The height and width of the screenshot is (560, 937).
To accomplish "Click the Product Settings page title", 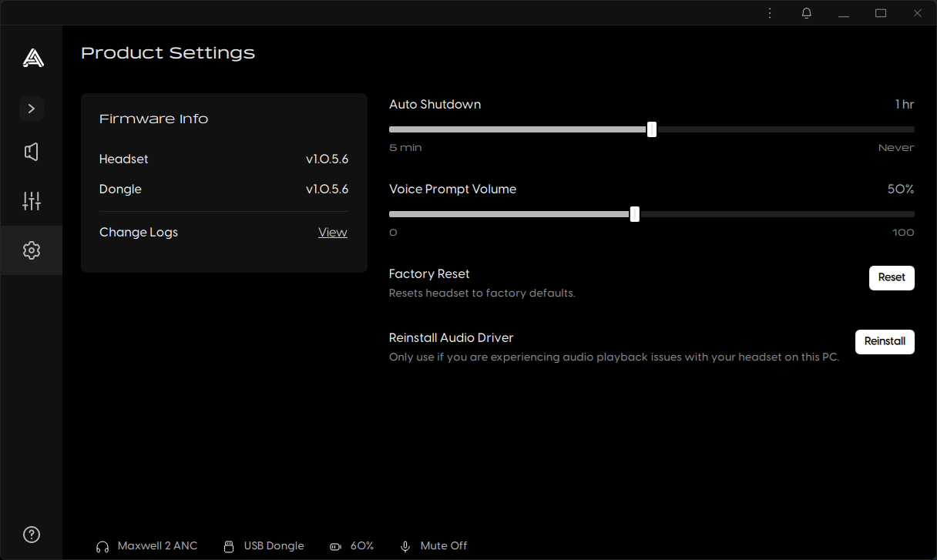I will (x=168, y=53).
